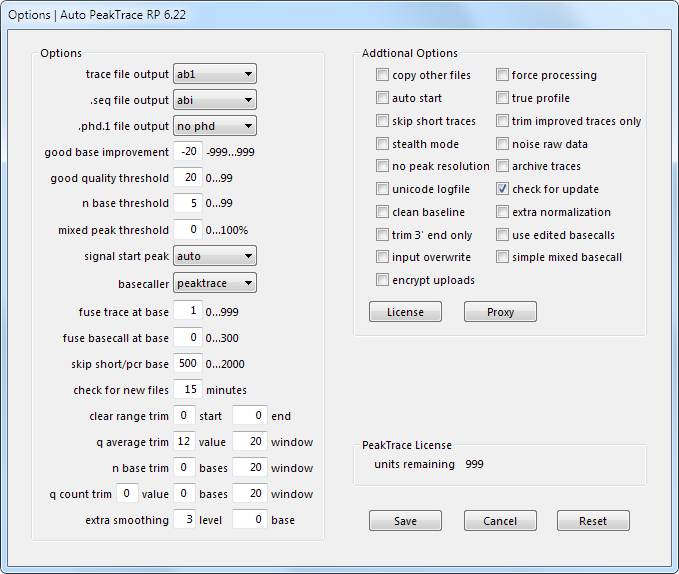
Task: Open the .seq file output dropdown
Action: point(215,100)
